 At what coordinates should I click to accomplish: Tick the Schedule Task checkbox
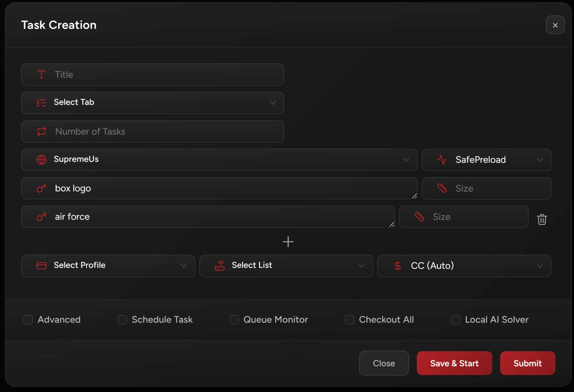click(122, 319)
